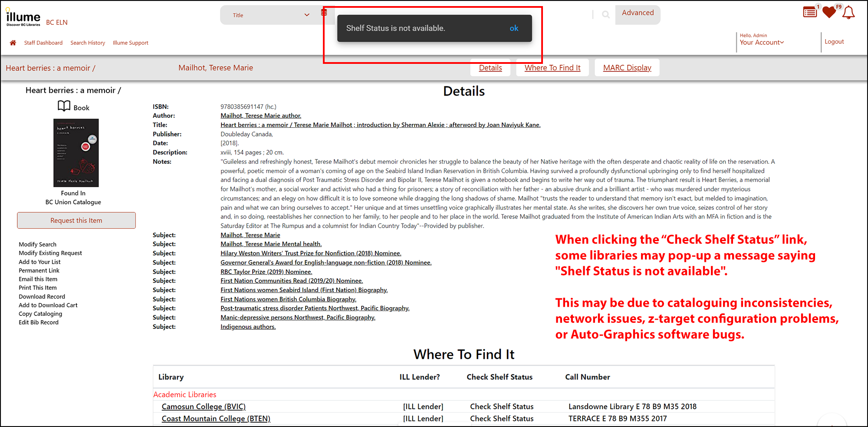Open the Search History menu item

point(88,43)
